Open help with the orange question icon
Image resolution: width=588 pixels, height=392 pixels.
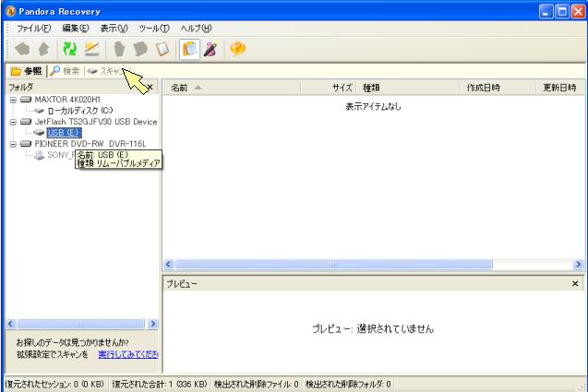pos(237,49)
